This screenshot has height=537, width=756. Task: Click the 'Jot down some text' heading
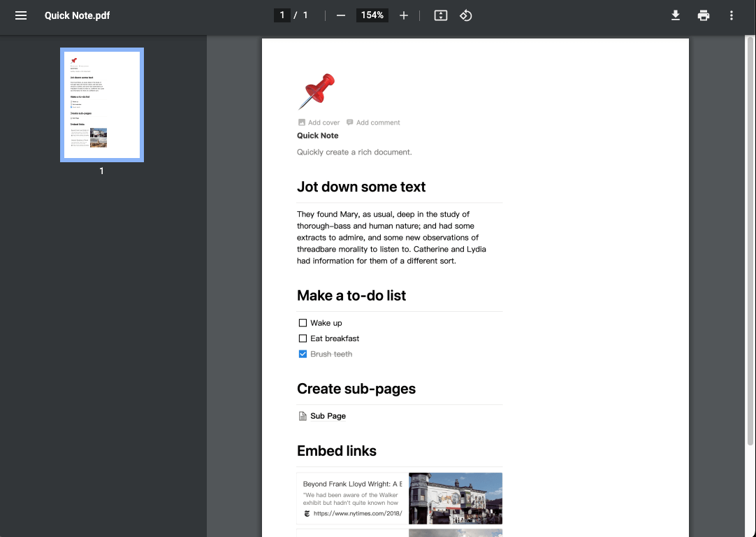pos(361,187)
